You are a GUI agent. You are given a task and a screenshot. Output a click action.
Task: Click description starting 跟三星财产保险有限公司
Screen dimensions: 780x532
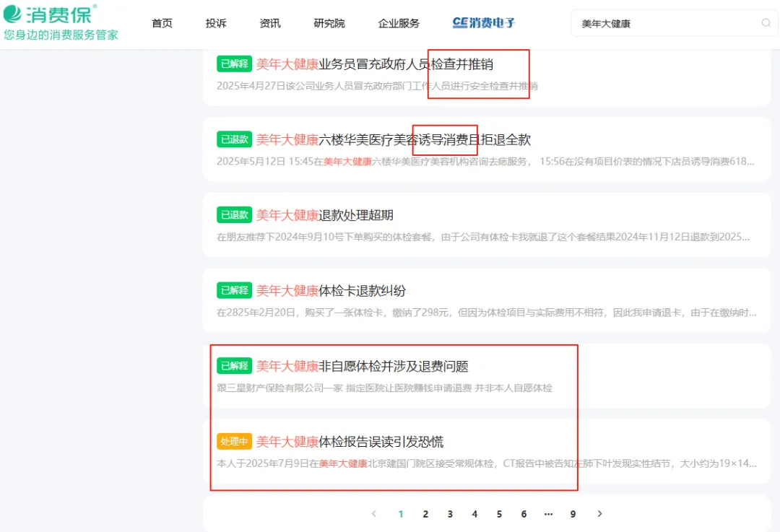pos(384,388)
